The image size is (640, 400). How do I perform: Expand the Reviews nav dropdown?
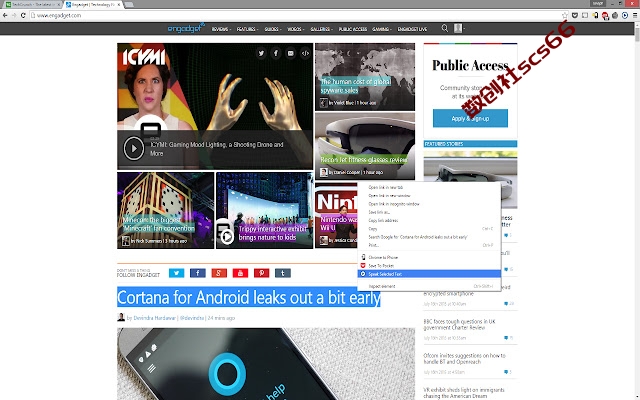coord(221,29)
